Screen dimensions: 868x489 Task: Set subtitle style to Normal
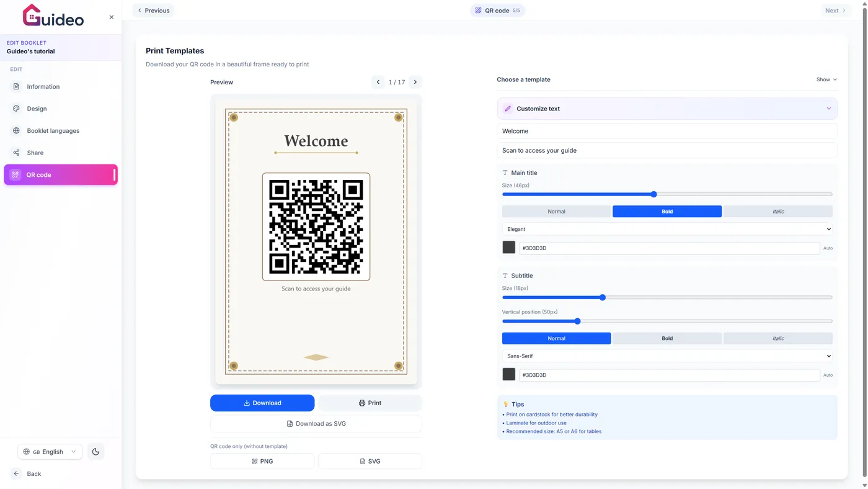tap(556, 338)
